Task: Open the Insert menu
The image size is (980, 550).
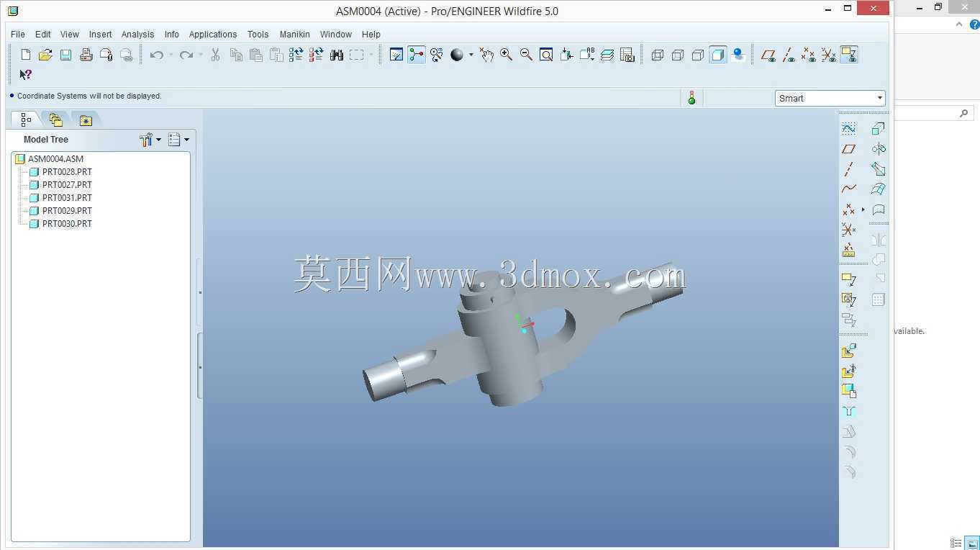Action: click(x=101, y=34)
